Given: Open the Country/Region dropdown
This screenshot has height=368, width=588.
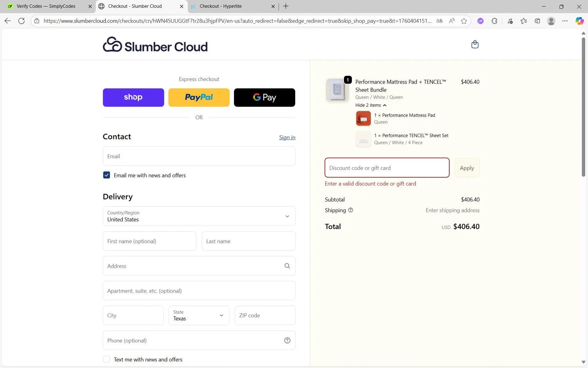Looking at the screenshot, I should 199,216.
